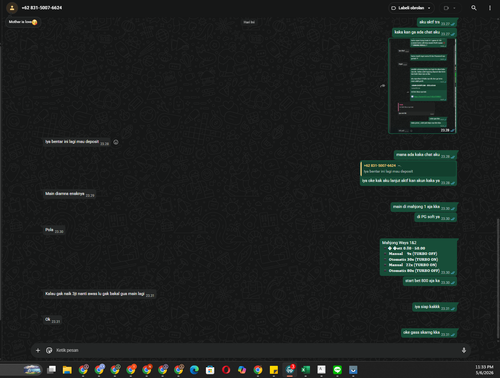Click the Hari ini date chip
500x378 pixels.
point(249,22)
